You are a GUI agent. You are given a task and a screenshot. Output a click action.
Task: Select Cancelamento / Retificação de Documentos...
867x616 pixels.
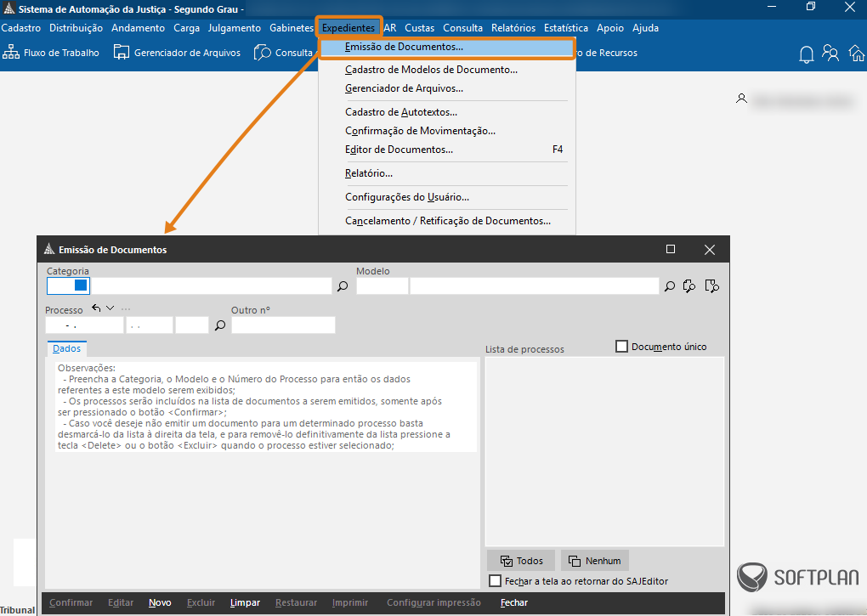coord(447,221)
